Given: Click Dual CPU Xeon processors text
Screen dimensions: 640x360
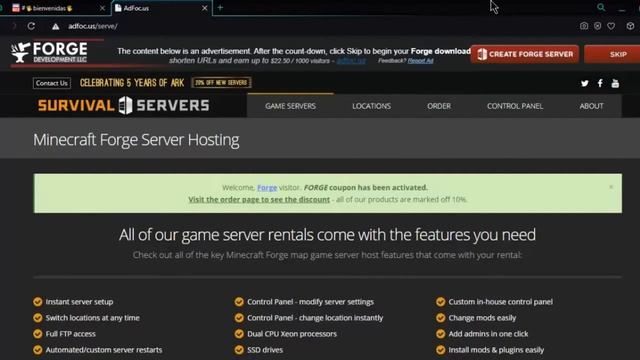Looking at the screenshot, I should click(292, 333).
